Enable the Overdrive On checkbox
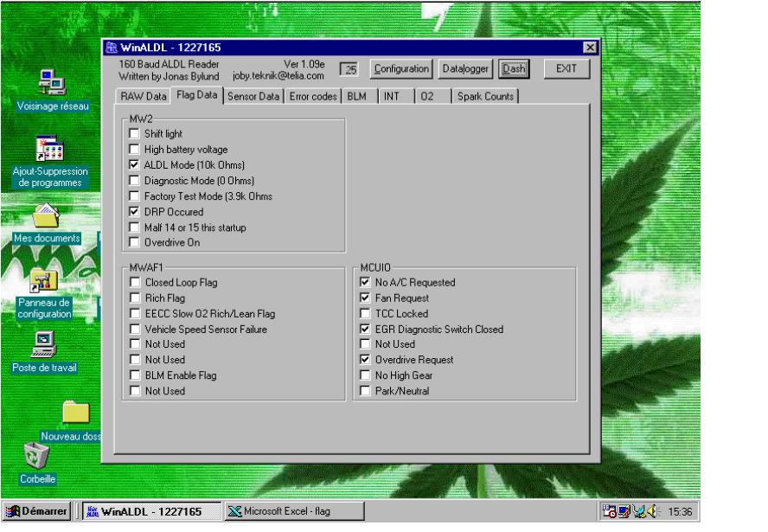The width and height of the screenshot is (768, 532). pyautogui.click(x=134, y=242)
